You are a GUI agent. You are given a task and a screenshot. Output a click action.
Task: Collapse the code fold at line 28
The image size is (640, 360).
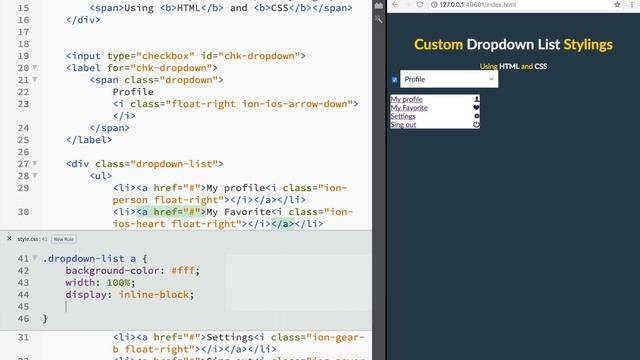tap(35, 176)
